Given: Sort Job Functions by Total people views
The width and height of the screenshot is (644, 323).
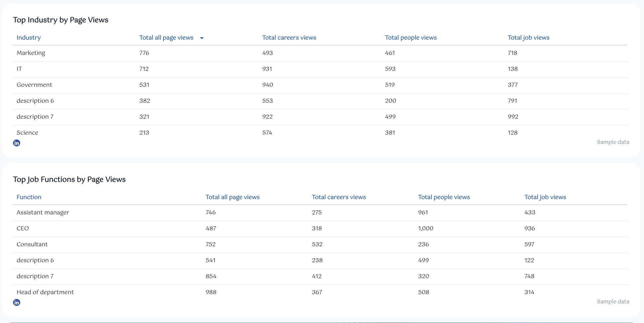Looking at the screenshot, I should pyautogui.click(x=444, y=197).
